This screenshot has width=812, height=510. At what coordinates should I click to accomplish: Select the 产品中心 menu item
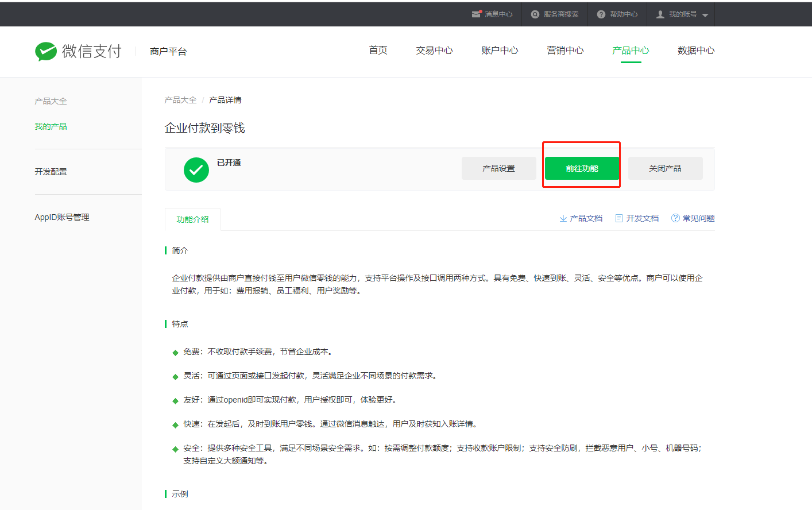(x=631, y=51)
